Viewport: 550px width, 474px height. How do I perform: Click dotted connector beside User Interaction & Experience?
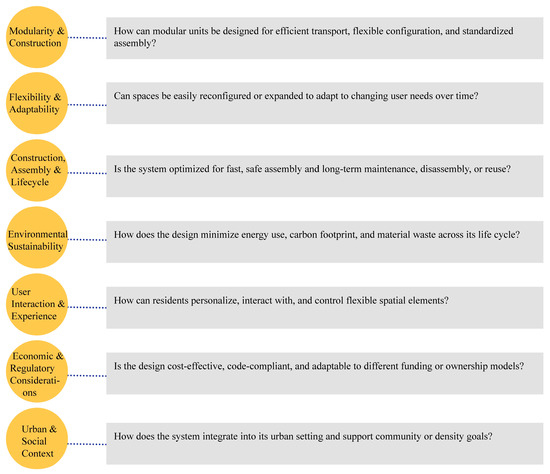pos(87,307)
